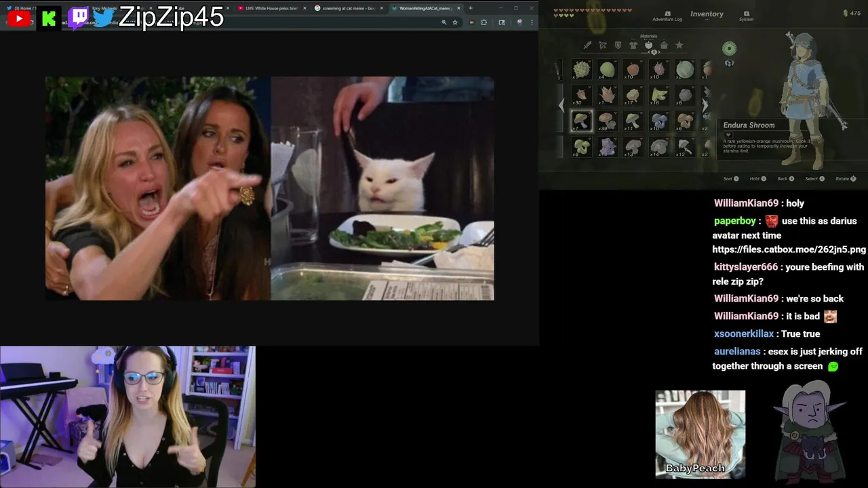The height and width of the screenshot is (488, 868).
Task: Click the green Sheikah sensor icon
Action: pos(729,48)
